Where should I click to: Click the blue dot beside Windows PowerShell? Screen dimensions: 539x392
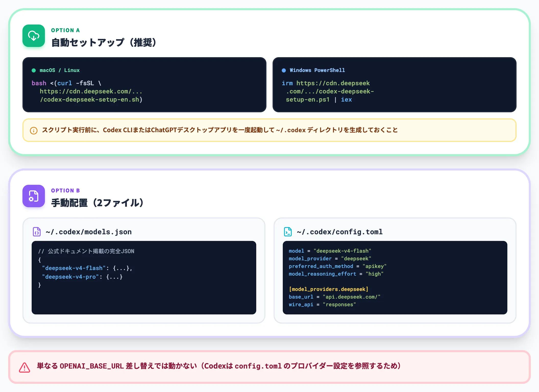coord(284,70)
